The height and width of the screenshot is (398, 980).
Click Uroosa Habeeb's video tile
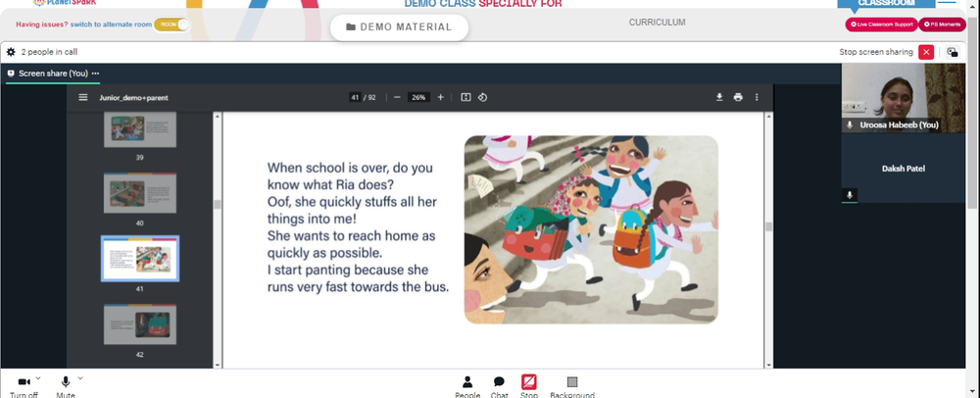904,98
